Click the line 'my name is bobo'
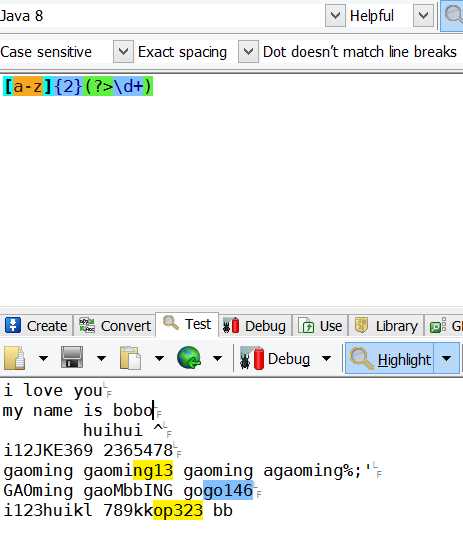This screenshot has width=463, height=552. pos(78,410)
